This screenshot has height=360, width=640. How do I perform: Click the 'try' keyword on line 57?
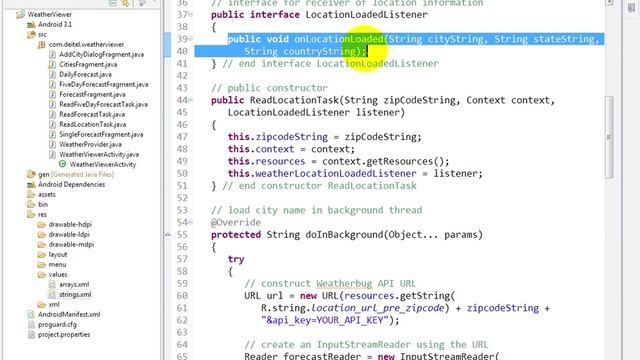(x=236, y=259)
